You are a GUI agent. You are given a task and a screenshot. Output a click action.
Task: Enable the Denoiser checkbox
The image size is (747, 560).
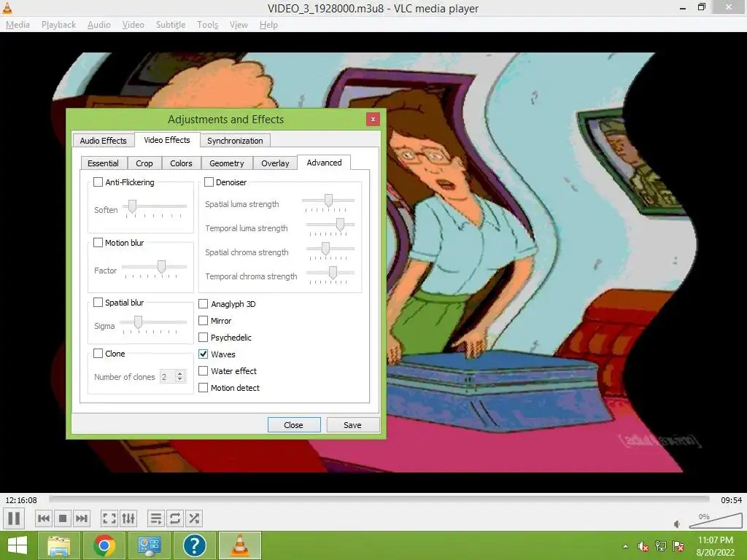click(209, 182)
